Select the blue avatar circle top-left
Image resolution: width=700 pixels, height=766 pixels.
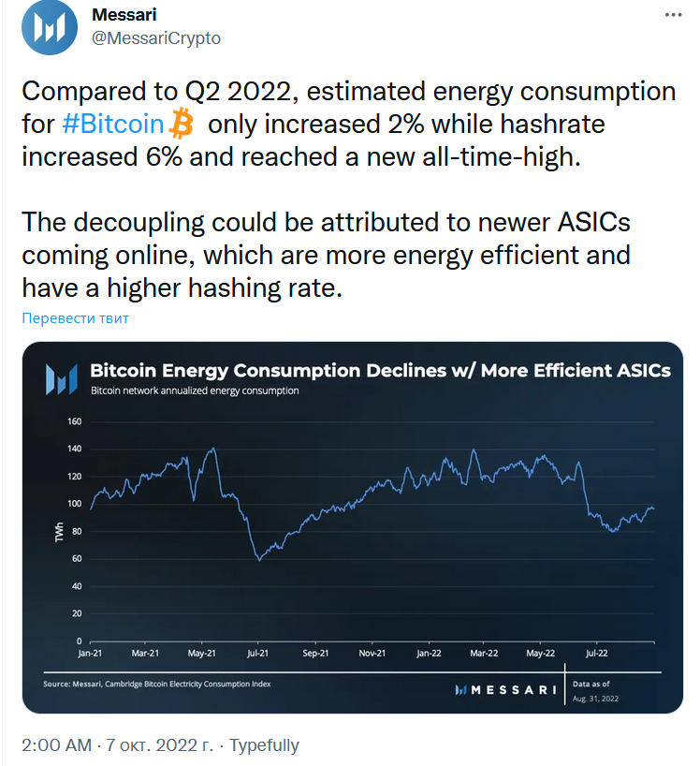50,28
